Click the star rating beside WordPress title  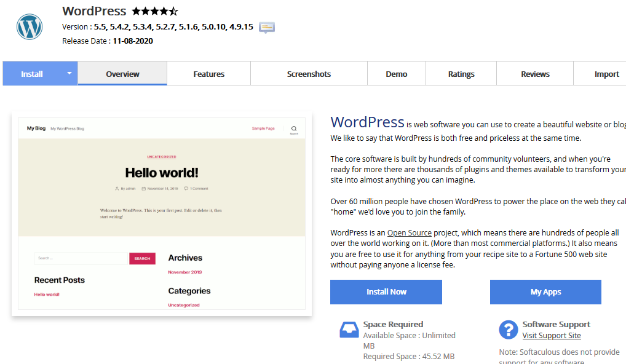[155, 11]
